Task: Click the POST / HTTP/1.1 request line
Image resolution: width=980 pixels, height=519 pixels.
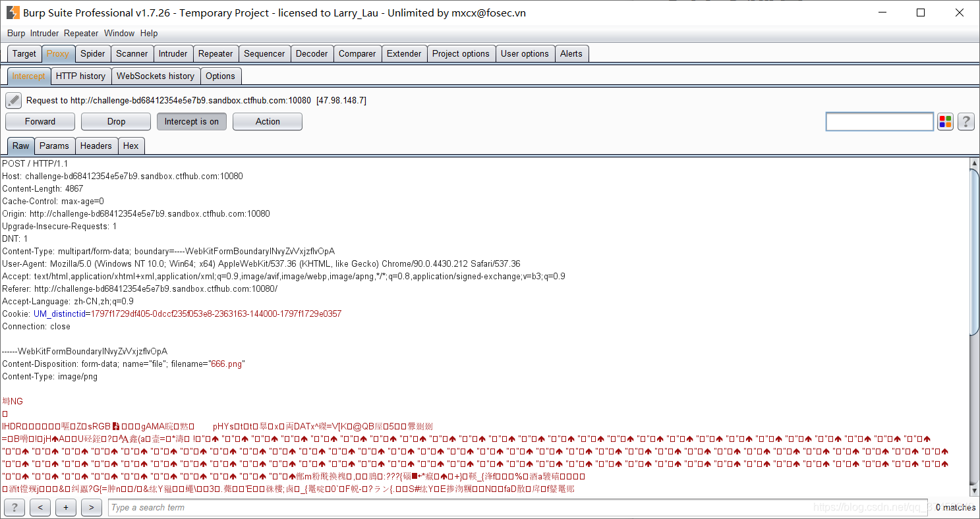Action: 35,163
